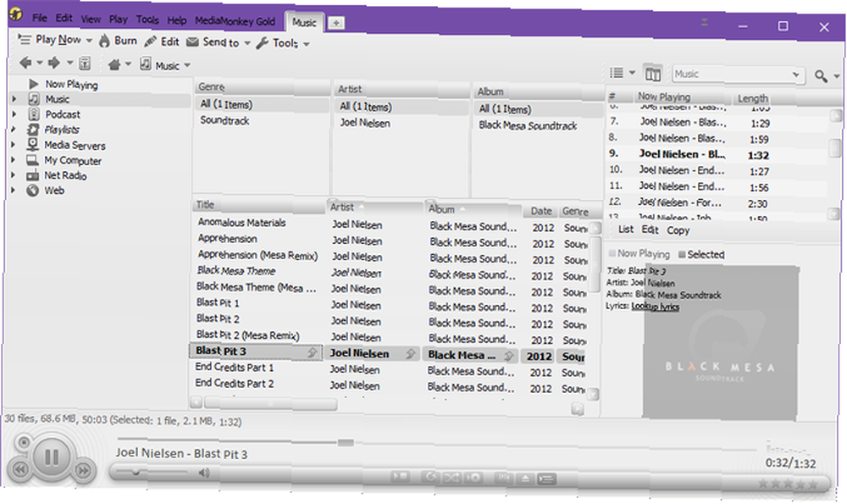Image resolution: width=847 pixels, height=504 pixels.
Task: Click the speaker mute icon
Action: [x=203, y=474]
